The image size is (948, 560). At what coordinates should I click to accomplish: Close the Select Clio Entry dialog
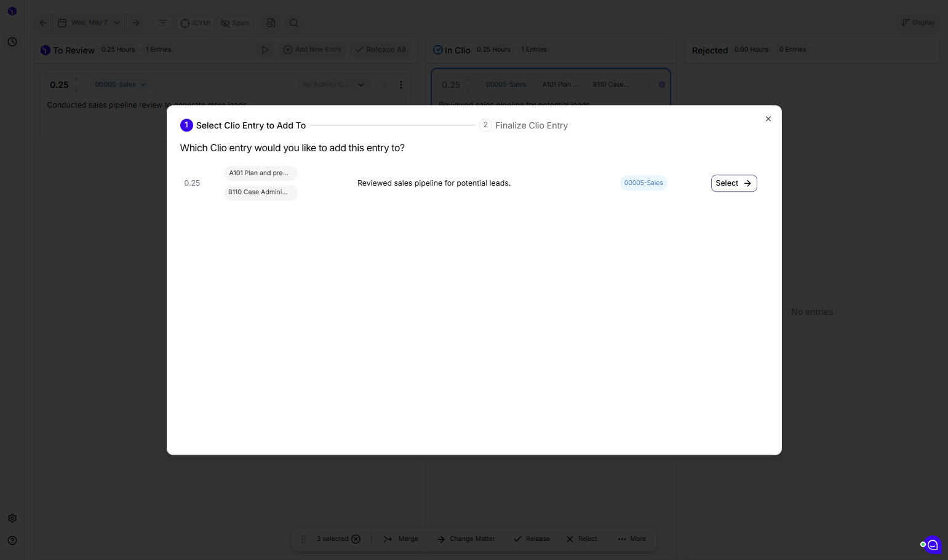pyautogui.click(x=768, y=119)
